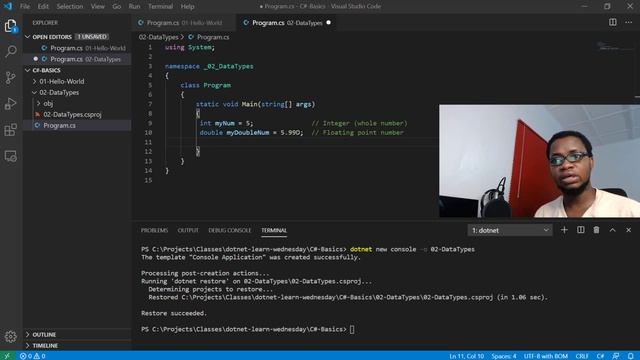Click the unsaved dot on the 02-DataTypes tab
The width and height of the screenshot is (640, 360).
[x=329, y=23]
